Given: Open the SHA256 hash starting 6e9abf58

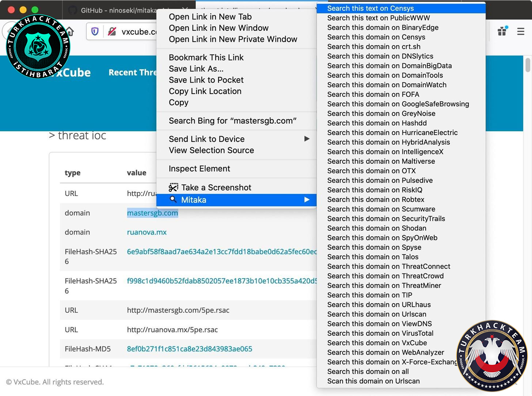Looking at the screenshot, I should pos(221,252).
